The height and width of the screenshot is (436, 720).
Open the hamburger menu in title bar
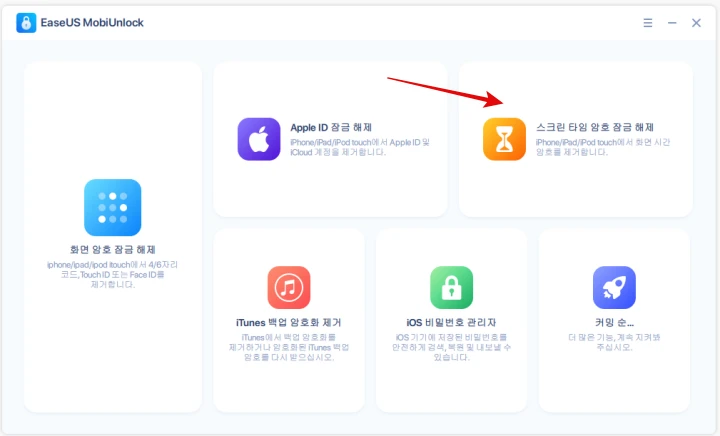pos(647,23)
